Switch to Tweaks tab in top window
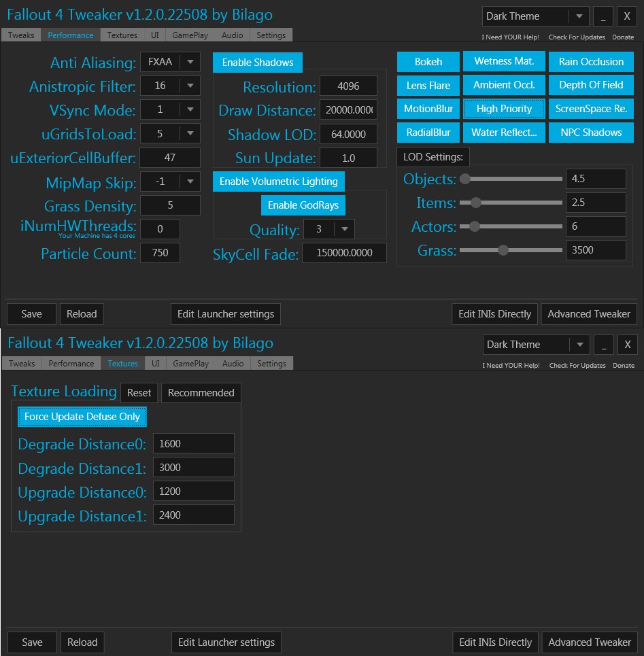The image size is (644, 656). point(21,35)
